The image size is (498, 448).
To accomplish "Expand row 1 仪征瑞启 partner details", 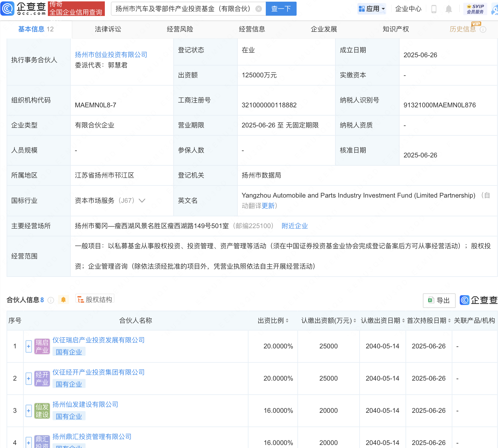I will pos(29,346).
